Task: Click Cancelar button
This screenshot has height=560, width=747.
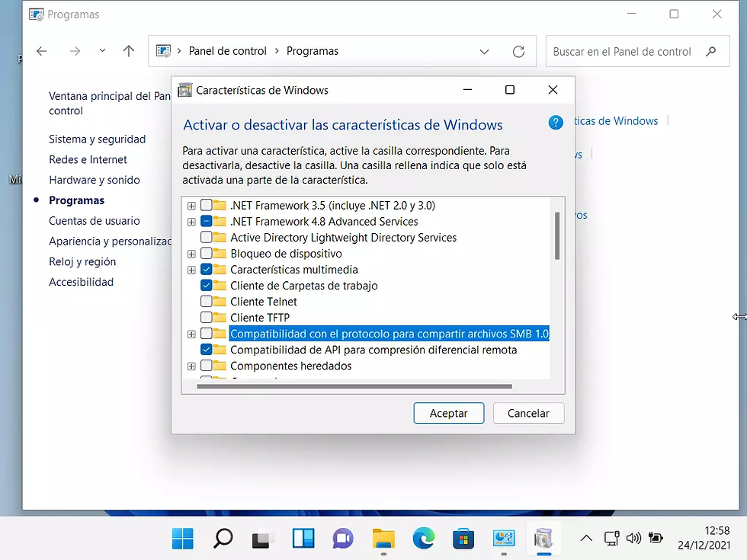Action: (528, 413)
